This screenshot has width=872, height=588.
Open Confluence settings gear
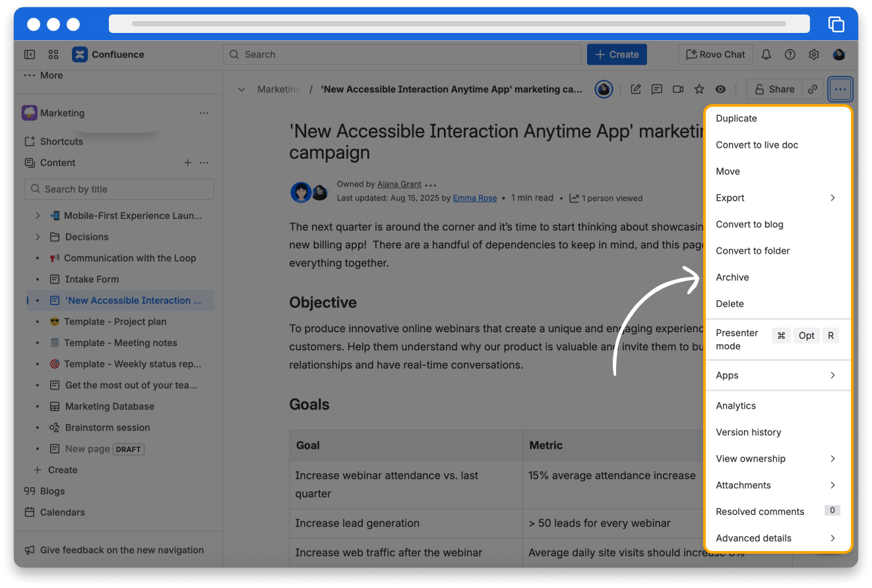coord(814,55)
